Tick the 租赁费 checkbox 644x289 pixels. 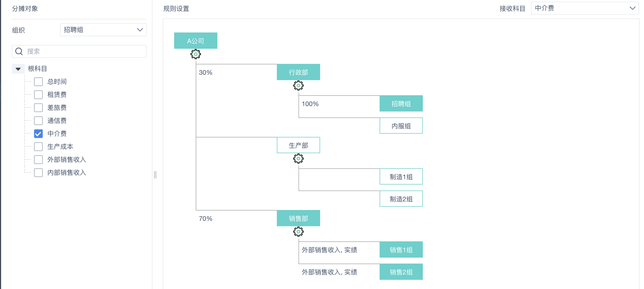[x=38, y=95]
